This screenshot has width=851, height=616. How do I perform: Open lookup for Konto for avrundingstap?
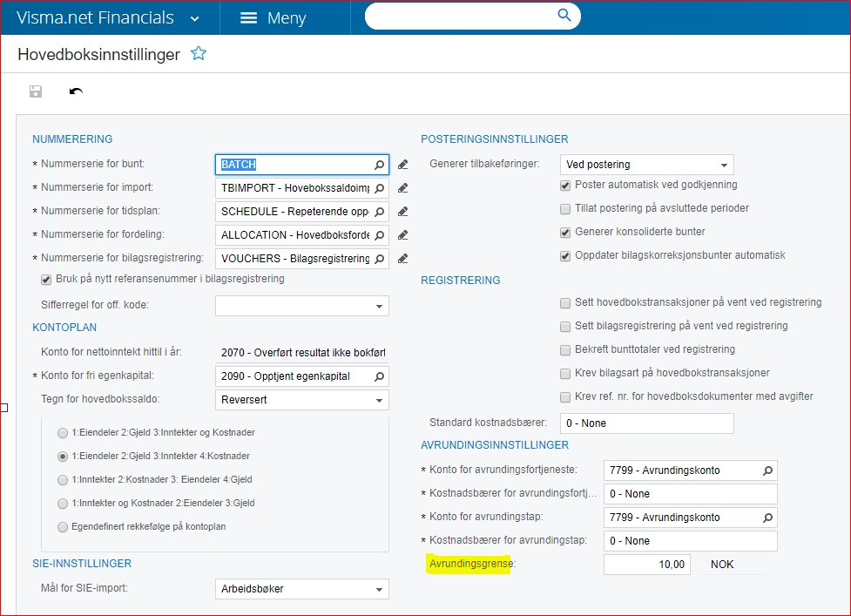[767, 518]
